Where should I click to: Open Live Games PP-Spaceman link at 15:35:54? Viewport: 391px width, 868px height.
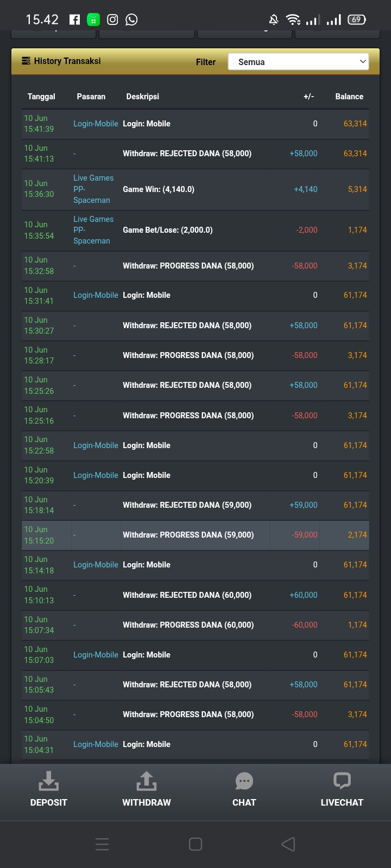tap(93, 230)
